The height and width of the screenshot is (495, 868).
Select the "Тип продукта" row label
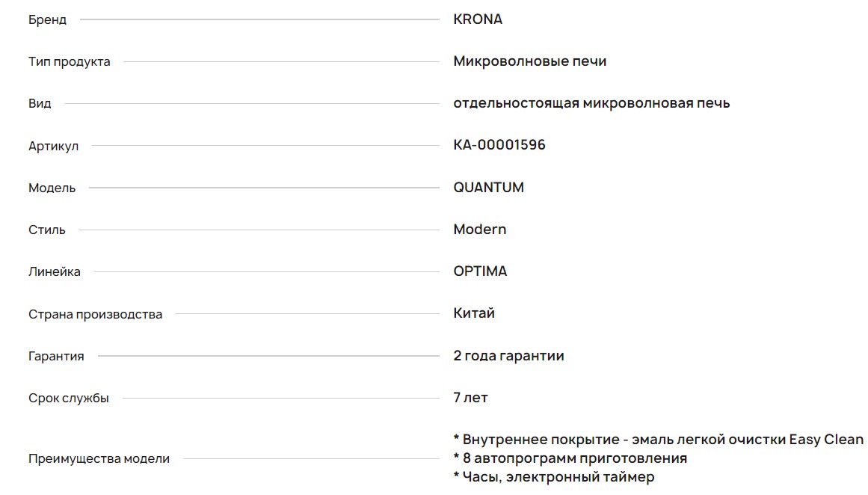point(69,62)
